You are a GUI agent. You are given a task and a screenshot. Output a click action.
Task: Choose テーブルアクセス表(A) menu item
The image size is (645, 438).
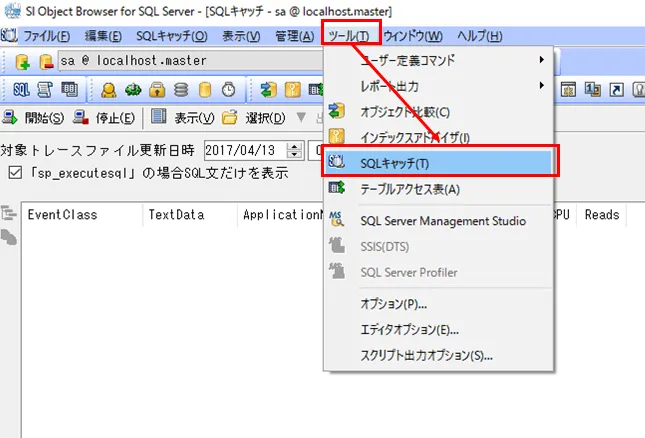click(x=439, y=189)
